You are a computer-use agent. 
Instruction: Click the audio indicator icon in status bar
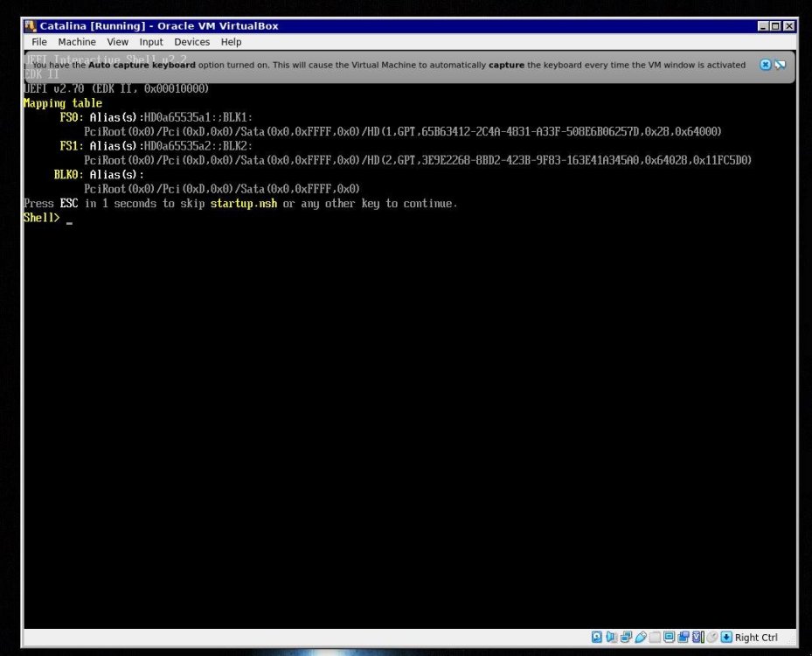point(612,637)
